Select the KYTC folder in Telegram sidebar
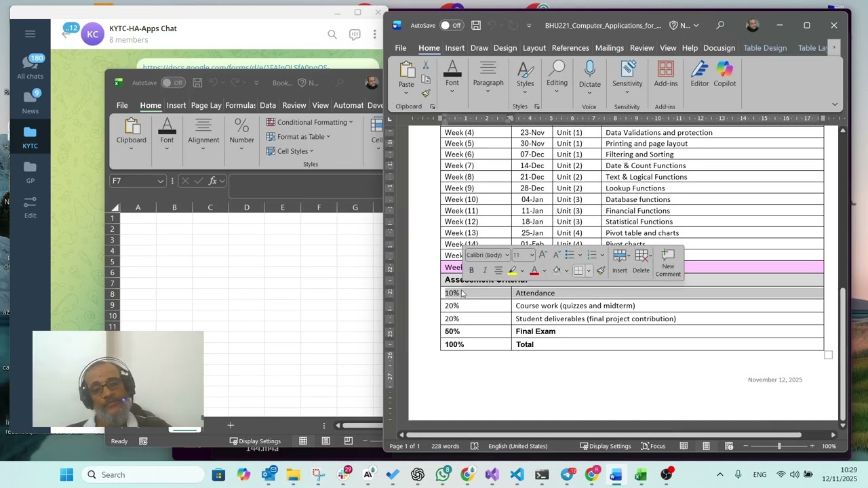This screenshot has width=868, height=488. click(30, 137)
